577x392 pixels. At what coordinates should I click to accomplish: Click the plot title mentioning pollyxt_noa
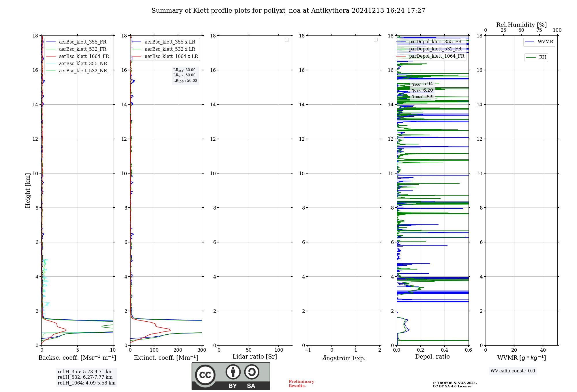288,11
